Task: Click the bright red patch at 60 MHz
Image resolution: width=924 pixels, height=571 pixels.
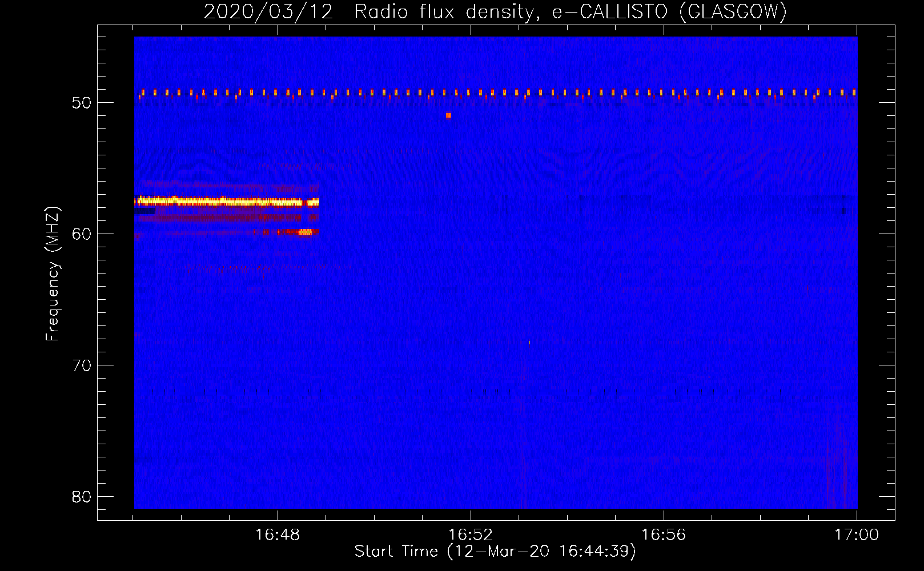Action: pyautogui.click(x=306, y=232)
